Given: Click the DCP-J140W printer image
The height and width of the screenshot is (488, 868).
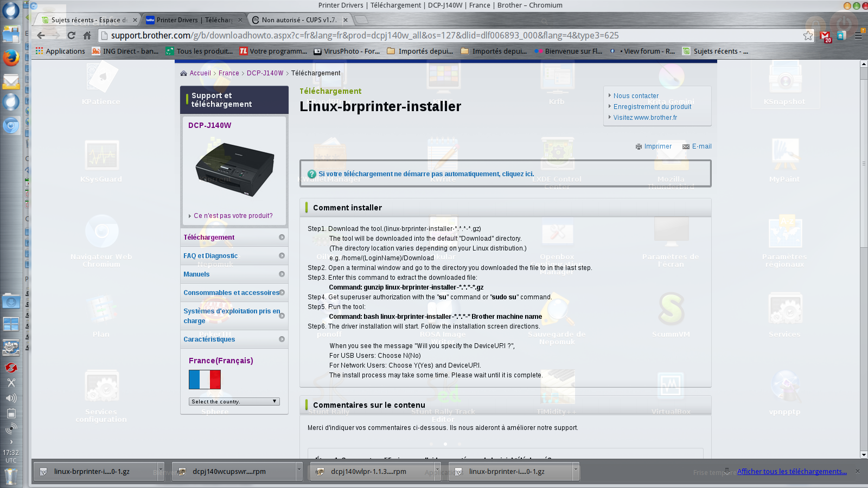Looking at the screenshot, I should 234,169.
